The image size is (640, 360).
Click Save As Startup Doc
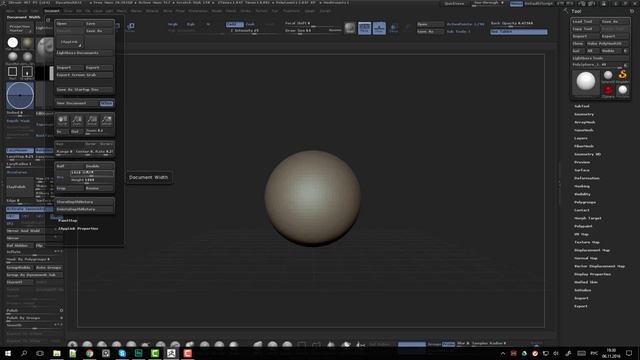pyautogui.click(x=84, y=89)
